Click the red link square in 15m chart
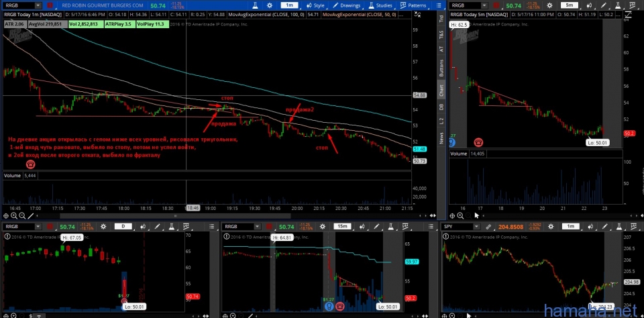 click(x=268, y=226)
